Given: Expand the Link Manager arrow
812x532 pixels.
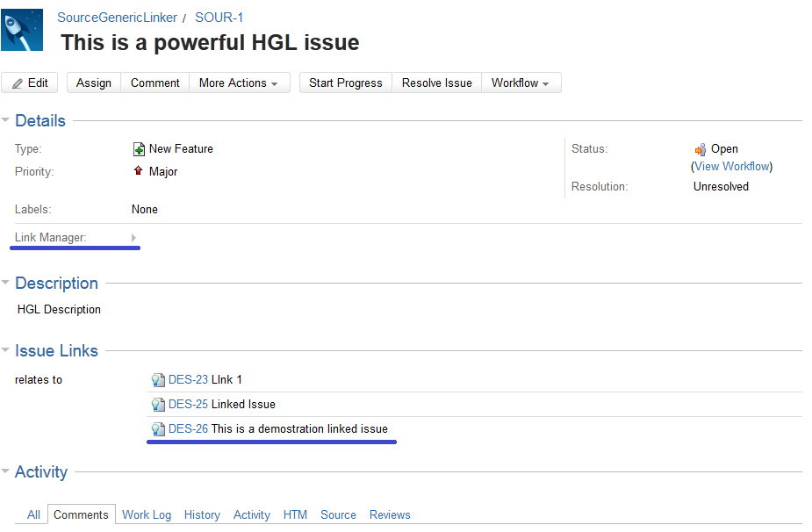Looking at the screenshot, I should 133,238.
